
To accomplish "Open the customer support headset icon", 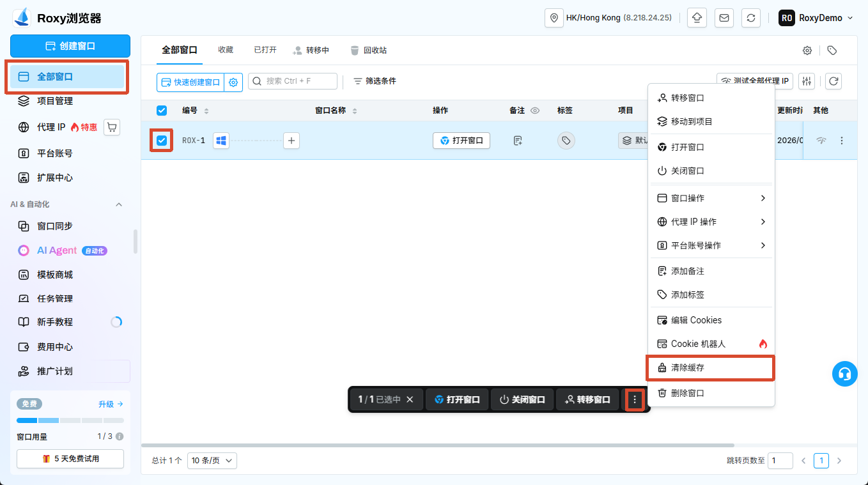I will coord(845,374).
